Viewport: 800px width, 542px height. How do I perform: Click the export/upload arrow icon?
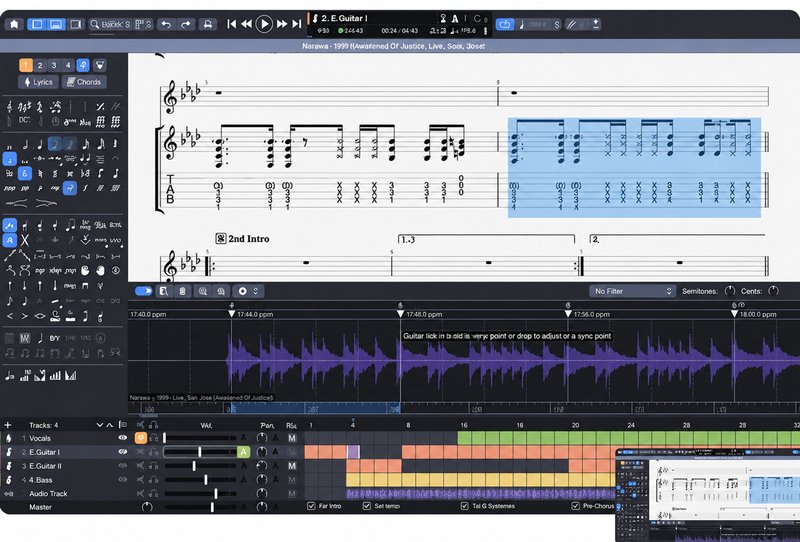pos(595,24)
